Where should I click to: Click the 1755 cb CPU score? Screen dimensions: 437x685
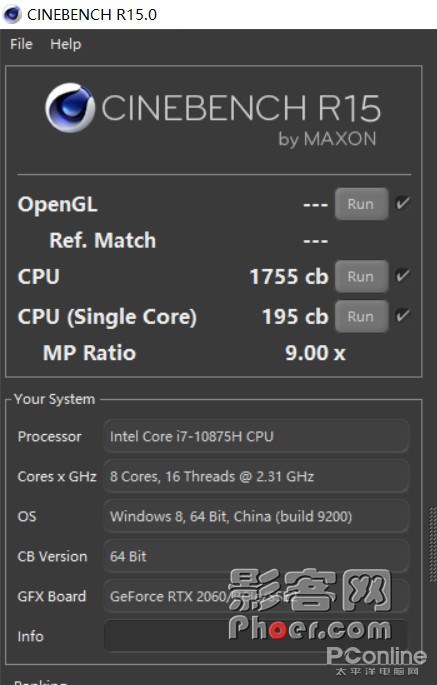click(289, 277)
